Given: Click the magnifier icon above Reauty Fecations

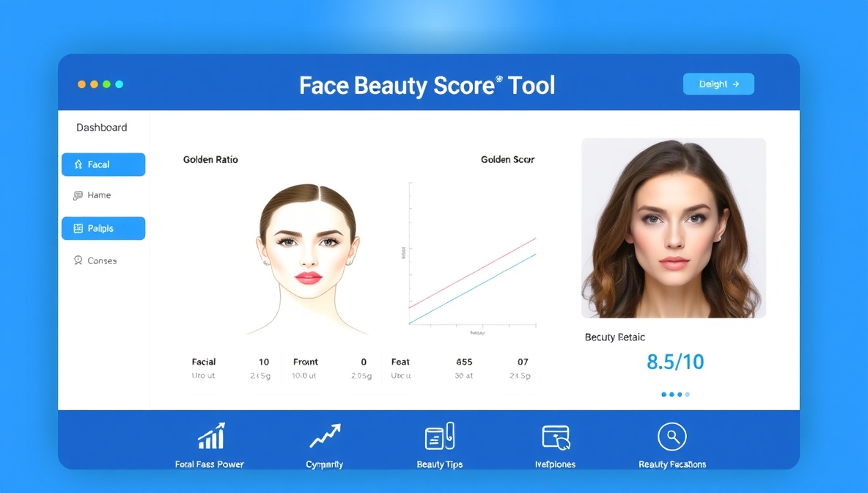Looking at the screenshot, I should point(672,435).
